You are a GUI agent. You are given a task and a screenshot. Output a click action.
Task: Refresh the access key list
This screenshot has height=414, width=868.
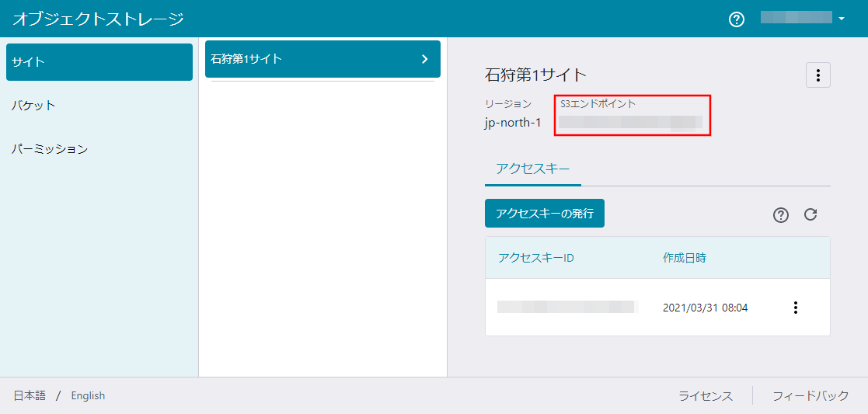[x=810, y=214]
